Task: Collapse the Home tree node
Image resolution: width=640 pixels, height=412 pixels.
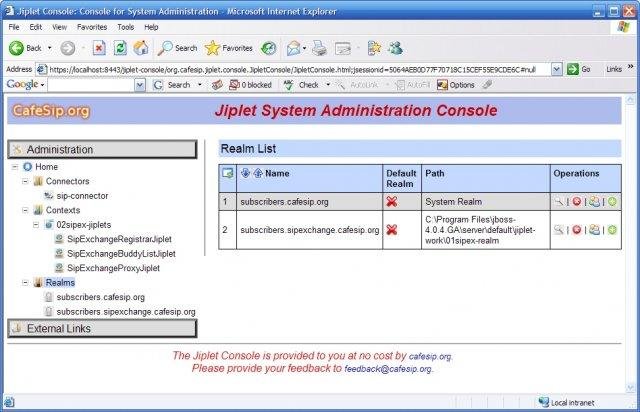Action: pos(15,167)
